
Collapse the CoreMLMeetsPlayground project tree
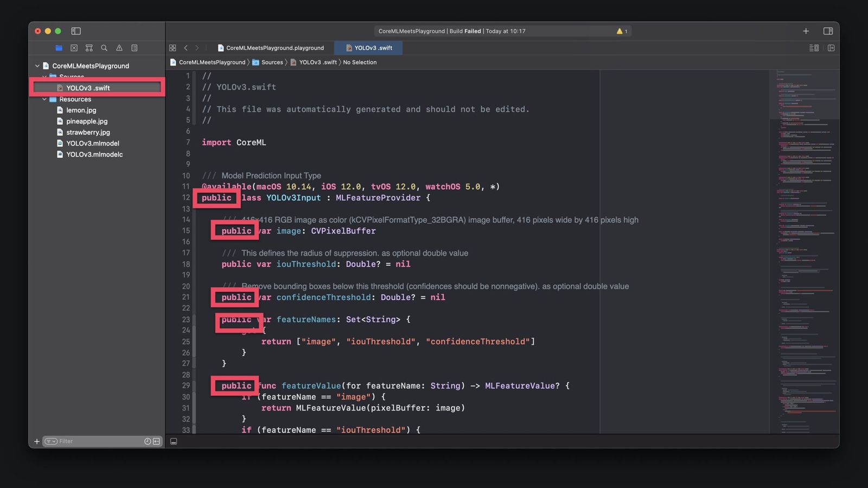click(x=37, y=66)
